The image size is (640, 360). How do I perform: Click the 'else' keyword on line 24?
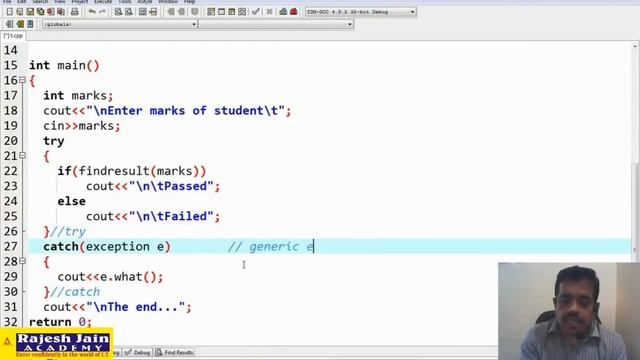[x=71, y=201]
